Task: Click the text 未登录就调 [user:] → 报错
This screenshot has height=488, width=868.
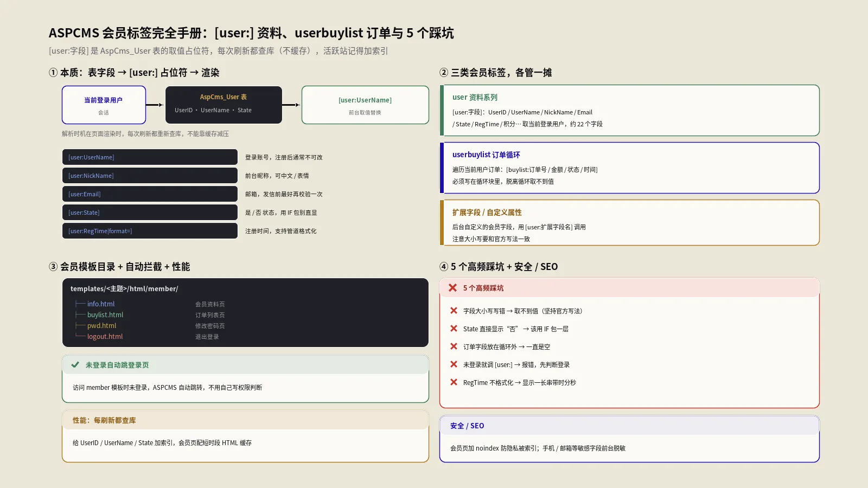Action: point(516,365)
